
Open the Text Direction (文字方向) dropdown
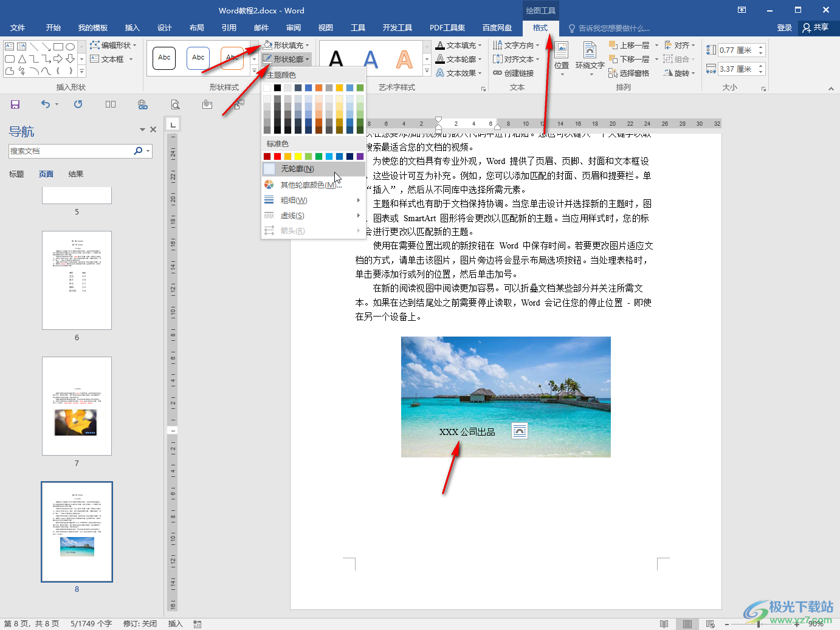point(516,45)
